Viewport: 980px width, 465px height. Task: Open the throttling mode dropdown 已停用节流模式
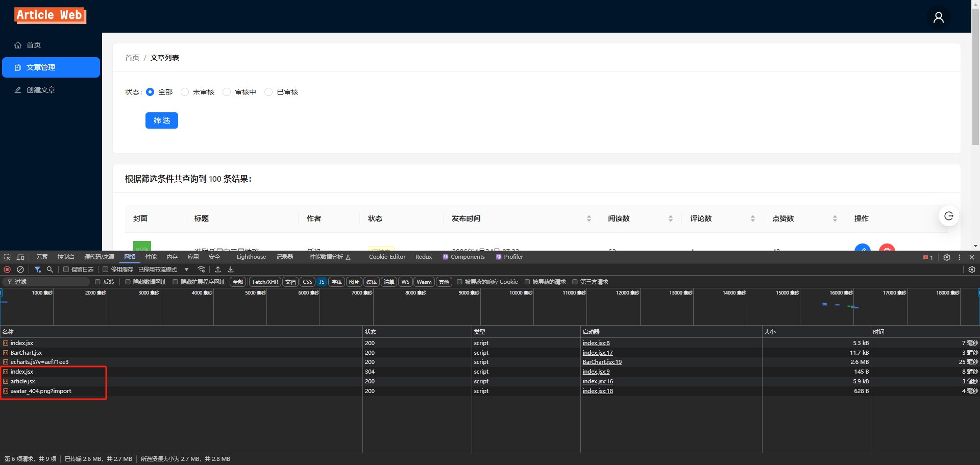[163, 270]
